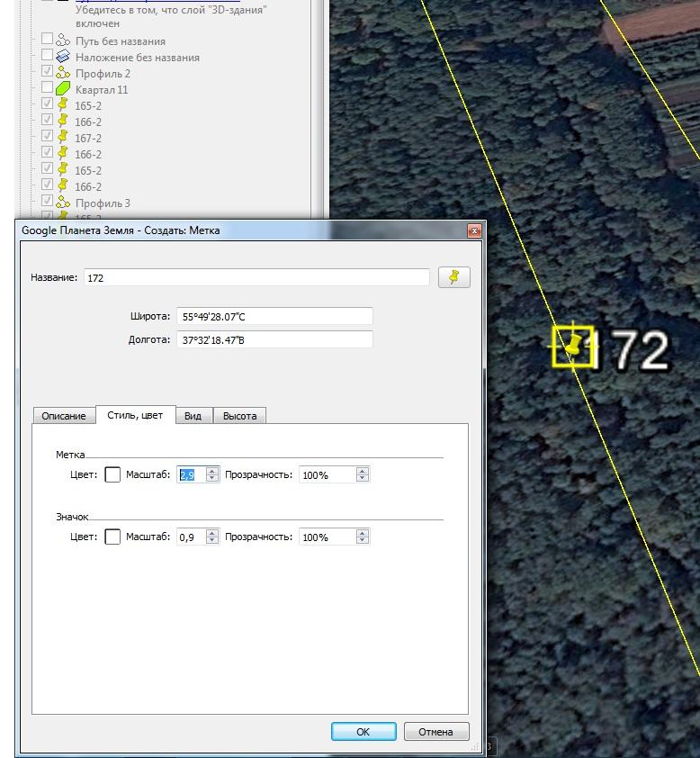The image size is (700, 758).
Task: Click the pushpin icon button beside Название
Action: pyautogui.click(x=453, y=277)
